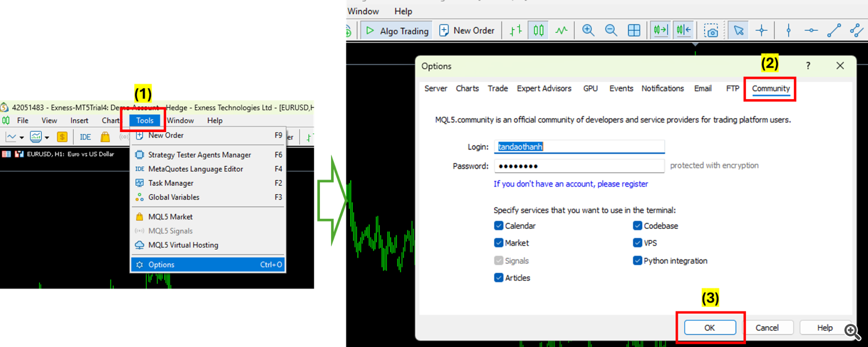Toggle the Calendar checkbox
Viewport: 868px width, 347px height.
tap(498, 226)
